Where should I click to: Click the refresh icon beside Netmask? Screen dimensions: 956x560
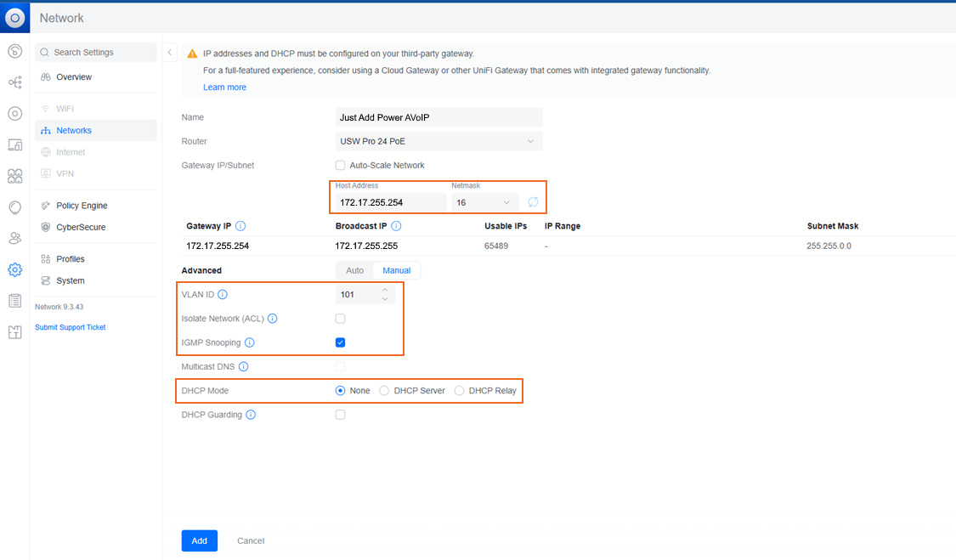533,202
